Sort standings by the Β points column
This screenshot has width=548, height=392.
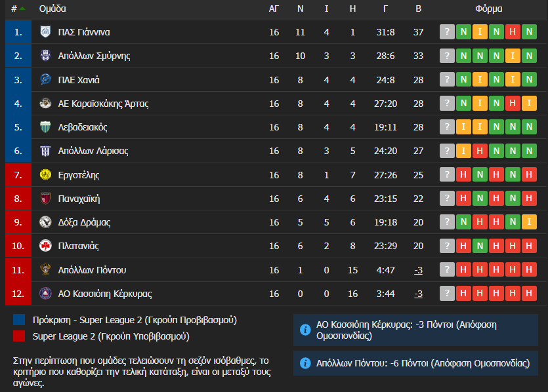pyautogui.click(x=418, y=9)
